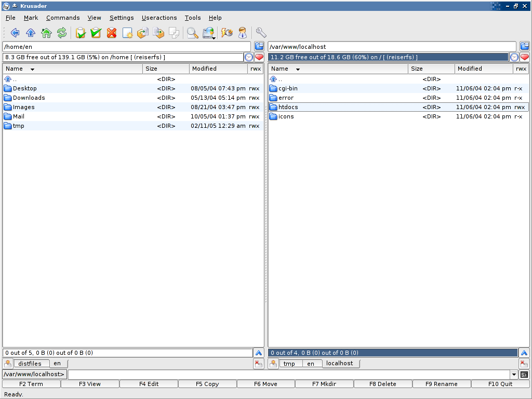This screenshot has width=532, height=399.
Task: Click the red X unselect icon
Action: [112, 33]
